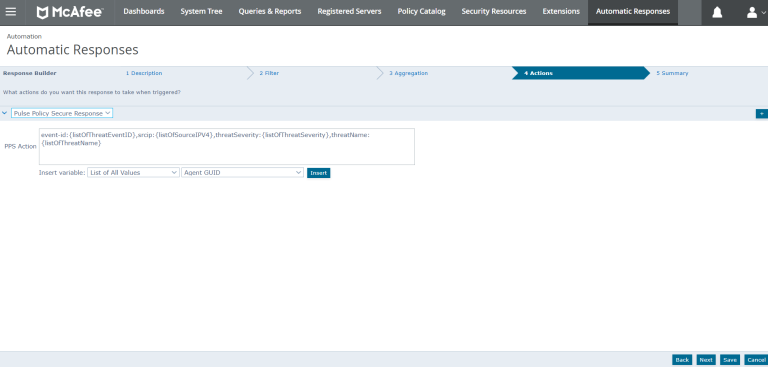
Task: Click the Back button
Action: coord(682,360)
